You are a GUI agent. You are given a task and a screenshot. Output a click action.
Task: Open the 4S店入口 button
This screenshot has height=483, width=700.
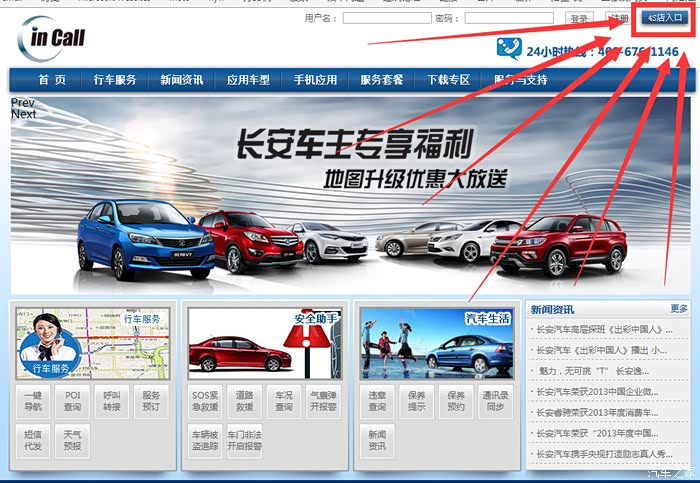tap(665, 18)
